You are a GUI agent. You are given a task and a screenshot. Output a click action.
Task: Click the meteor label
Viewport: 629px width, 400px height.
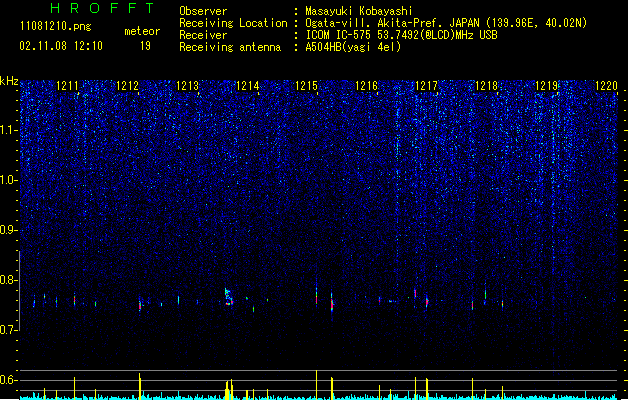coord(142,31)
